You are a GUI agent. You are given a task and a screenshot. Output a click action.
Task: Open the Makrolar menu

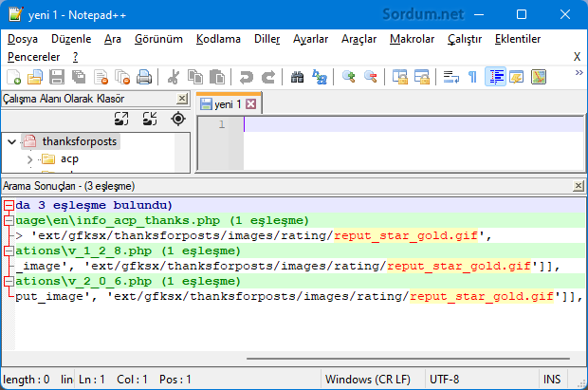coord(412,39)
